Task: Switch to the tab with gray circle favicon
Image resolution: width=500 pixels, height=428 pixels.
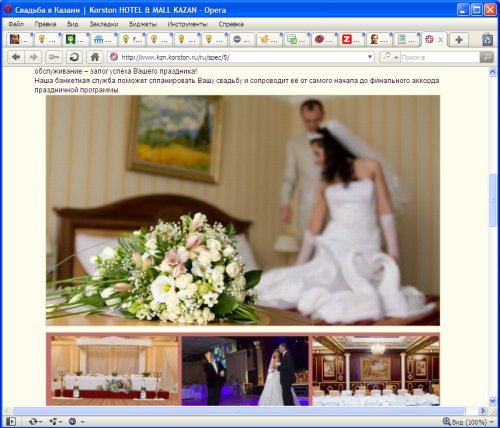Action: point(242,40)
